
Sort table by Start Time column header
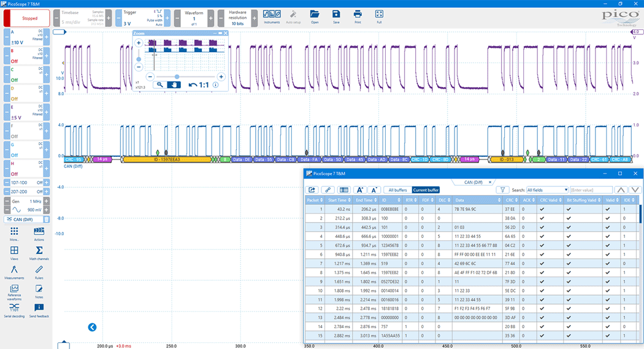pyautogui.click(x=339, y=200)
